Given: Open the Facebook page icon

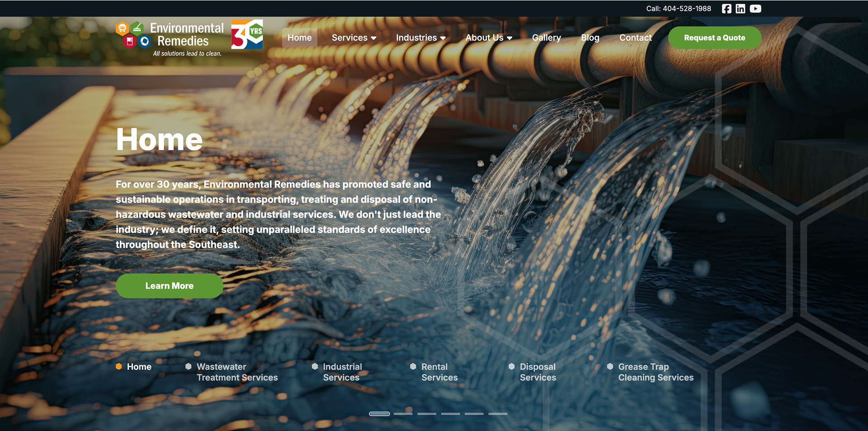Looking at the screenshot, I should [726, 9].
